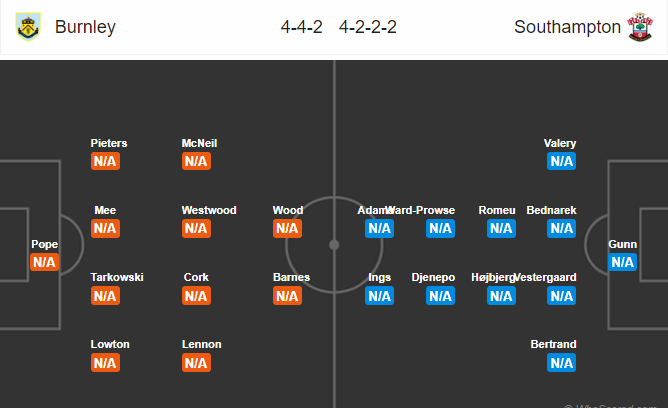Open Tarkowski's N/A rating badge

click(x=105, y=296)
